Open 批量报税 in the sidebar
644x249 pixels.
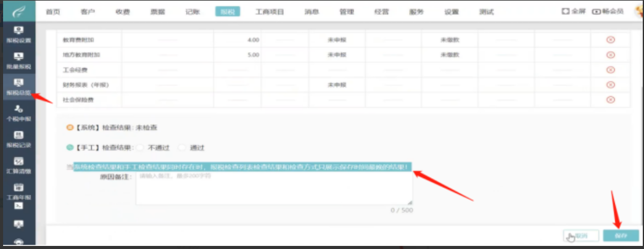tap(19, 60)
